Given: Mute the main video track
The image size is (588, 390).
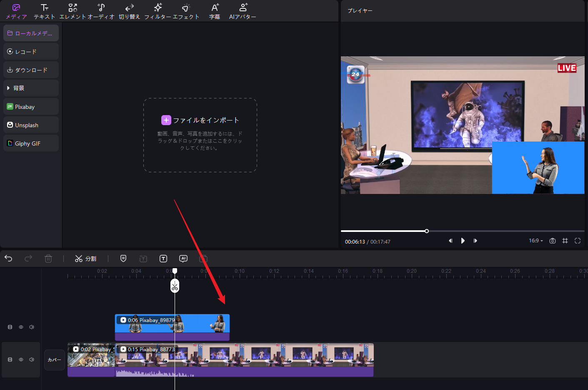Looking at the screenshot, I should tap(32, 360).
